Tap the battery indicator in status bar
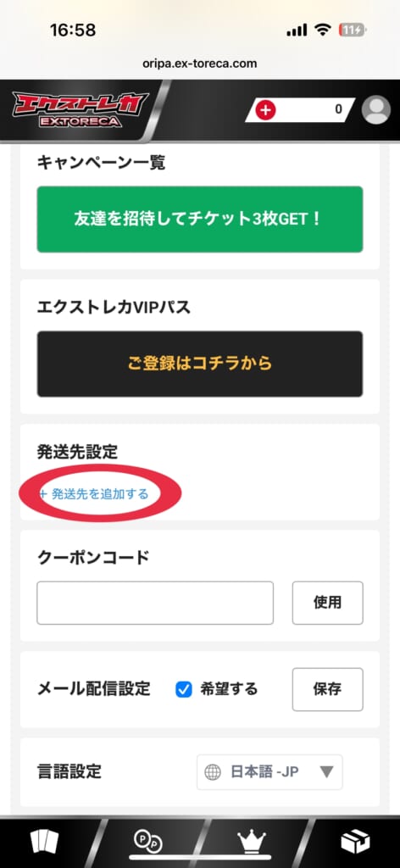 point(352,31)
